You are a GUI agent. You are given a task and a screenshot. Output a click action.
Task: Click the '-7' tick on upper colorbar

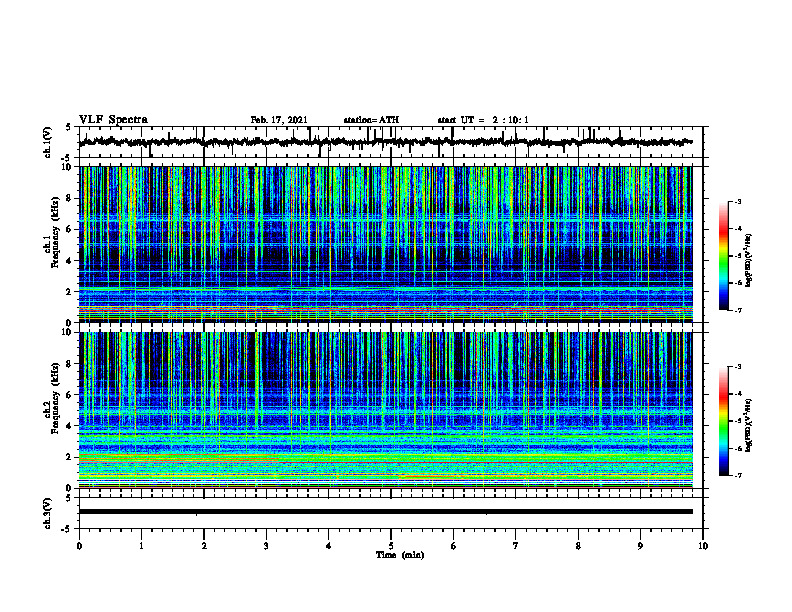pyautogui.click(x=737, y=310)
